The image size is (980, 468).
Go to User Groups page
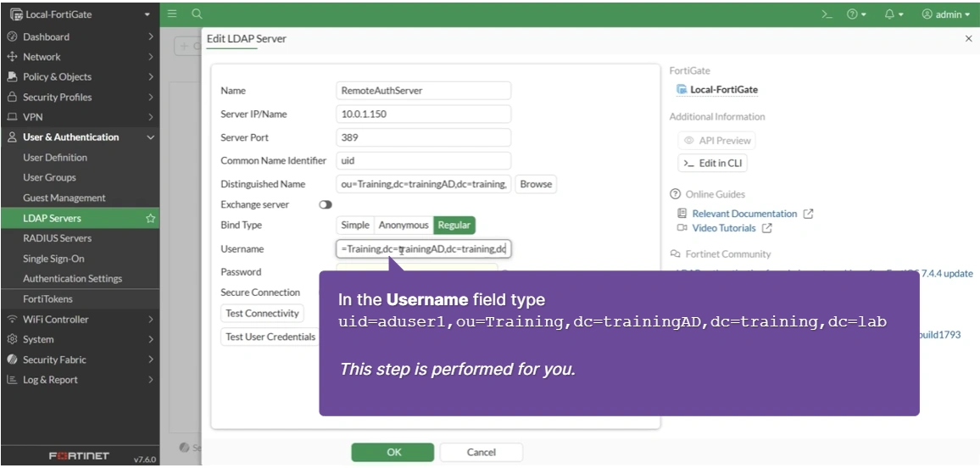49,177
